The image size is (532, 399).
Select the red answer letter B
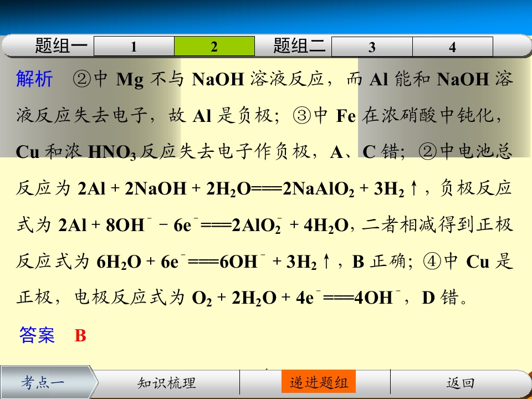pyautogui.click(x=80, y=336)
